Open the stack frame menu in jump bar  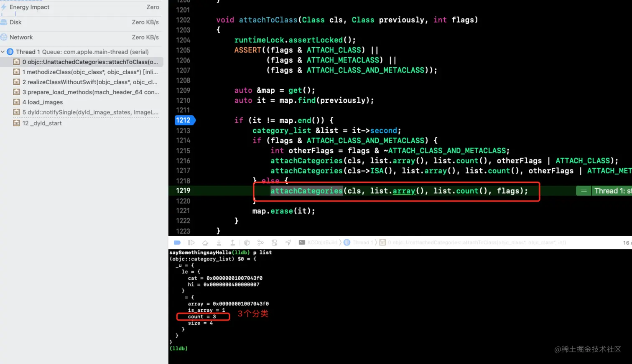pyautogui.click(x=472, y=243)
